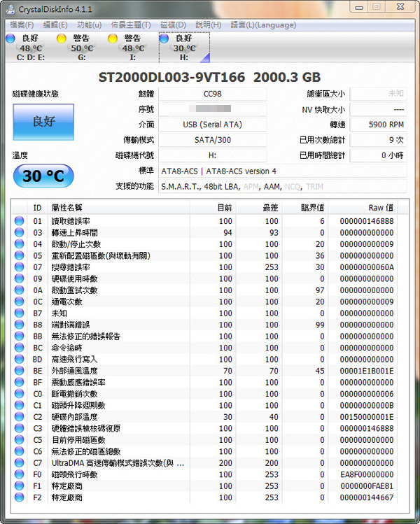
Task: Click the Raw 值 column header
Action: (x=363, y=208)
